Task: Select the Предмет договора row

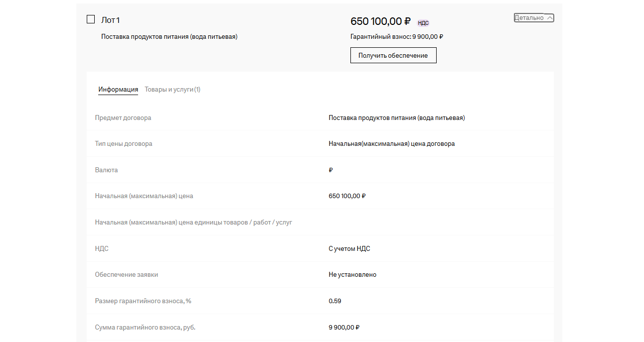Action: pyautogui.click(x=123, y=118)
